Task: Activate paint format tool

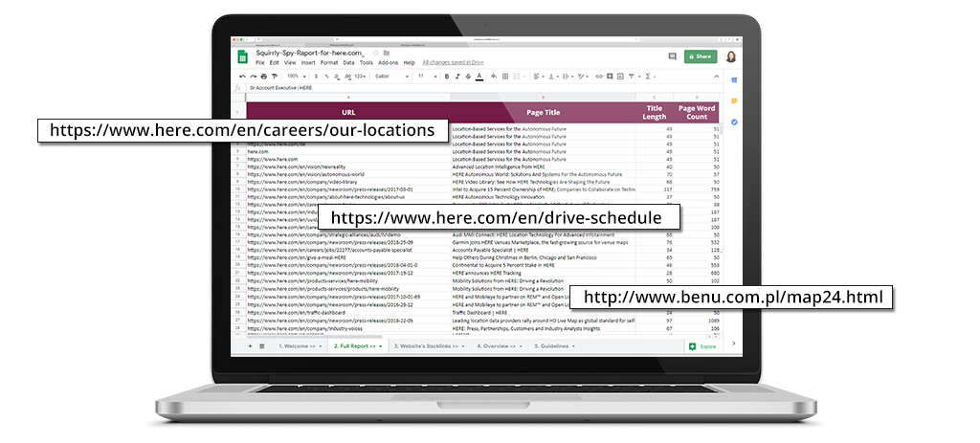Action: tap(275, 77)
